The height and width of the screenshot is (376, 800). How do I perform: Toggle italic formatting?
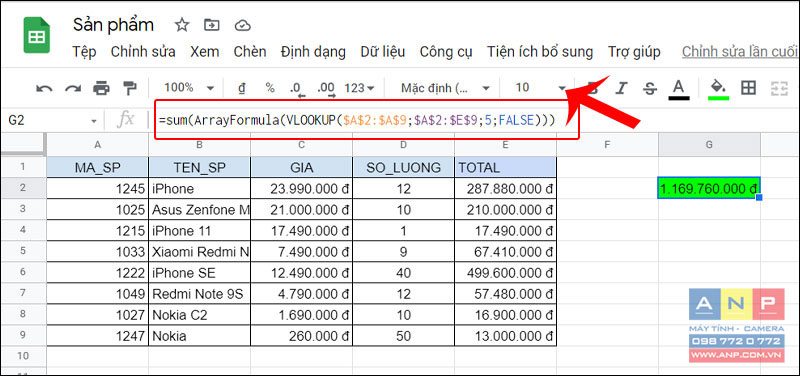pos(621,88)
